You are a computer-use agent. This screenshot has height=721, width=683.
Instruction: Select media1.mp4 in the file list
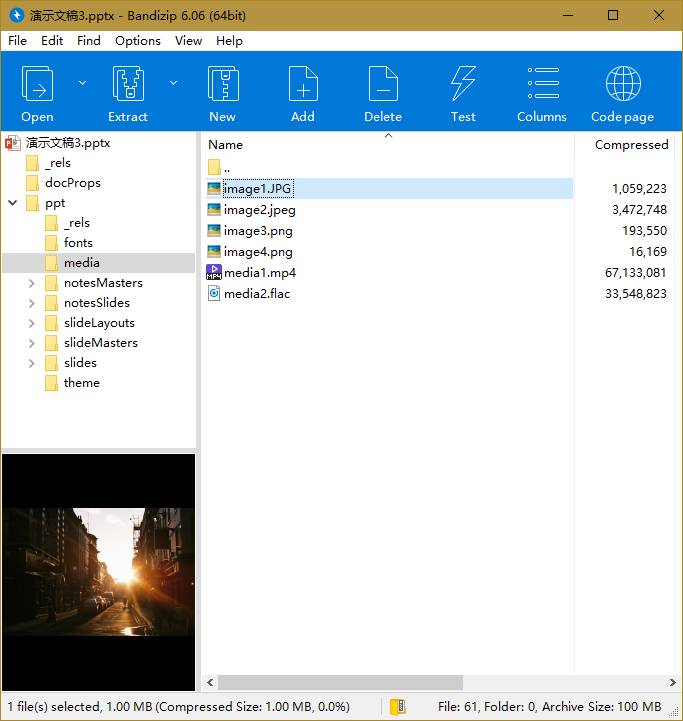point(260,273)
